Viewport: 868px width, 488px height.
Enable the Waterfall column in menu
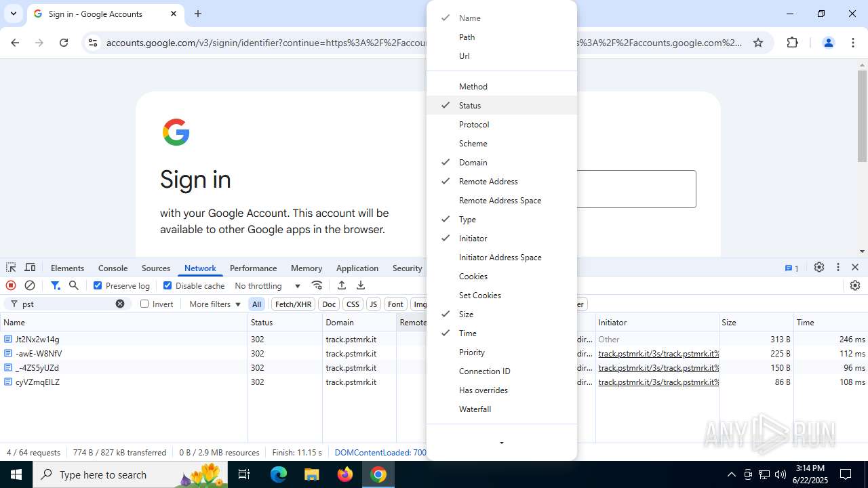pos(502,409)
